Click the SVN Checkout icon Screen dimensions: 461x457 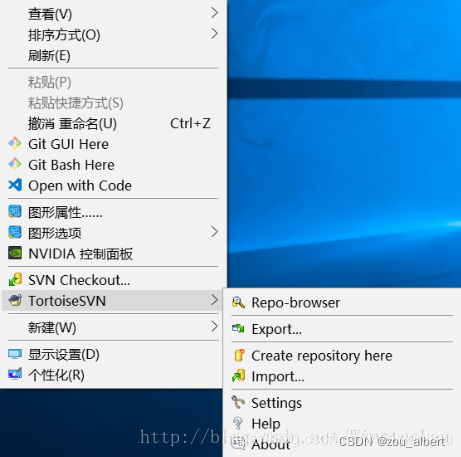point(15,280)
